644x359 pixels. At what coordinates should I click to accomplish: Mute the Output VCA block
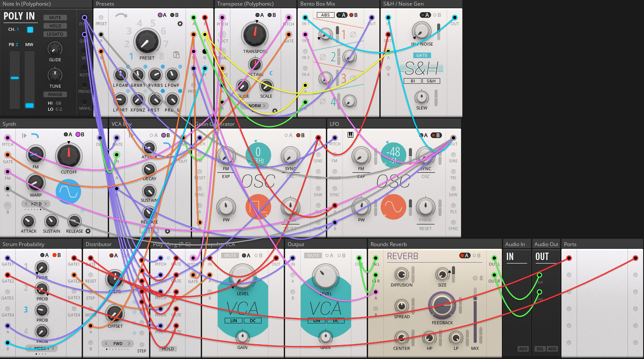click(x=313, y=256)
